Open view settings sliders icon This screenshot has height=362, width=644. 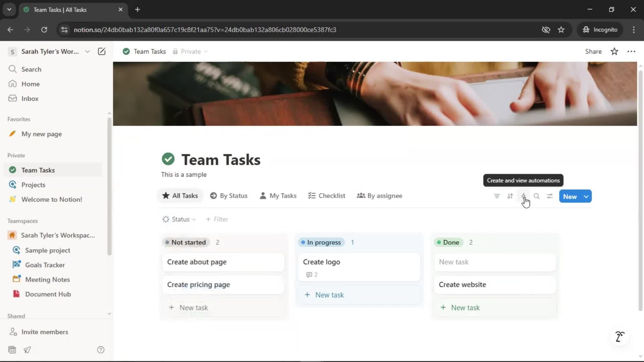point(550,196)
